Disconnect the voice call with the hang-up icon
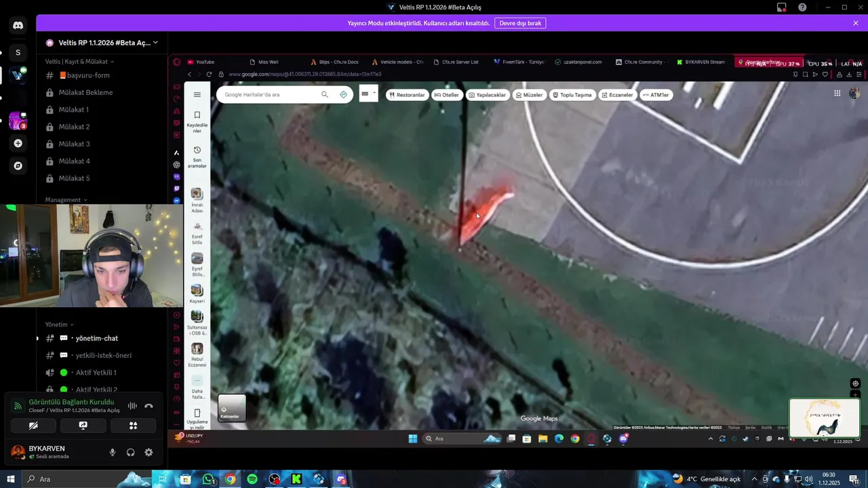868x488 pixels. (149, 406)
